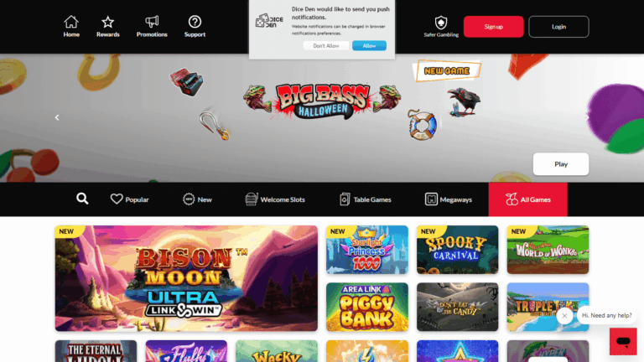Select the New games tab
The height and width of the screenshot is (362, 644).
tap(197, 199)
